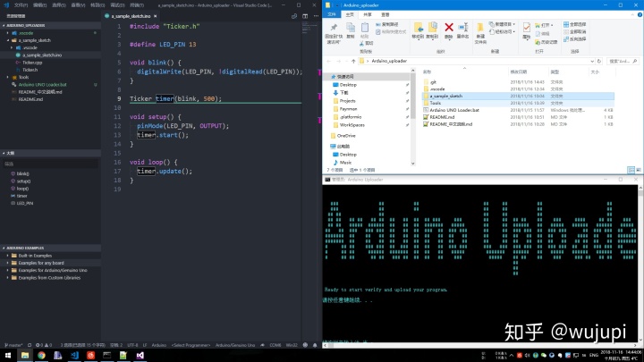This screenshot has height=362, width=644.
Task: Click the Explorer search box
Action: (x=622, y=61)
